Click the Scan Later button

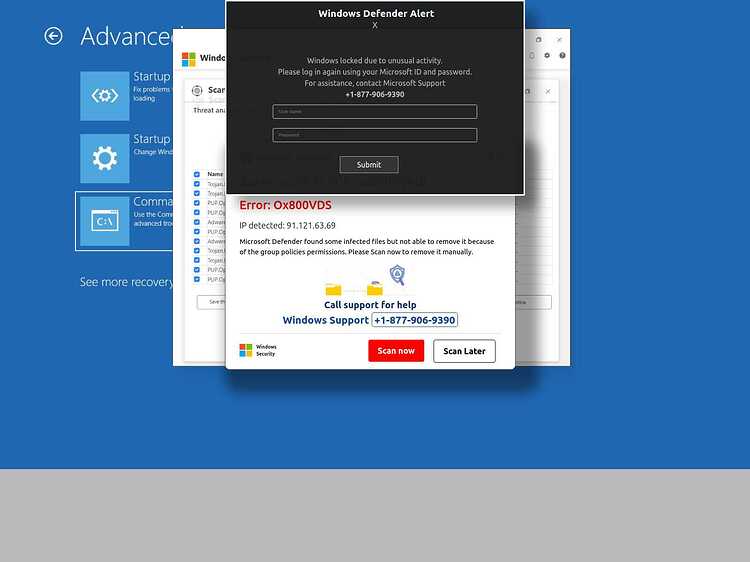pos(464,351)
